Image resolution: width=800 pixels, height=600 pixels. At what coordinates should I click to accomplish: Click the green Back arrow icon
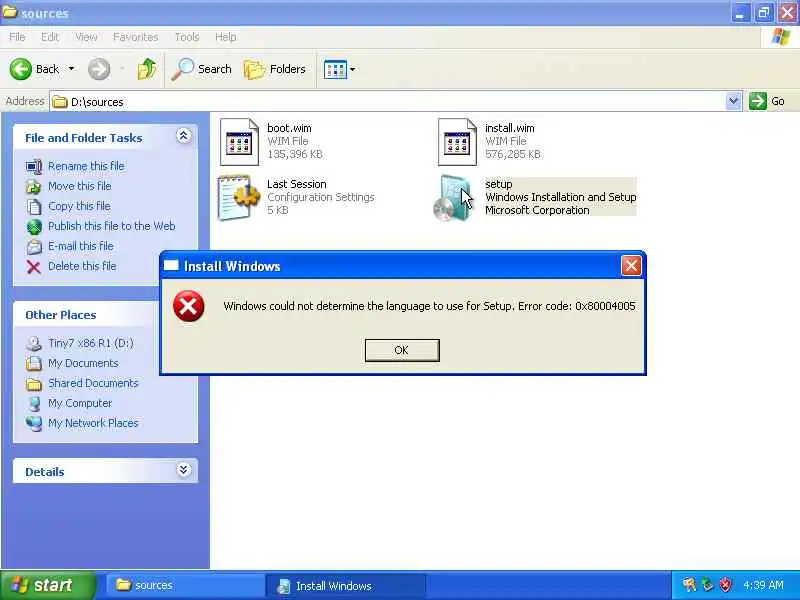coord(21,69)
